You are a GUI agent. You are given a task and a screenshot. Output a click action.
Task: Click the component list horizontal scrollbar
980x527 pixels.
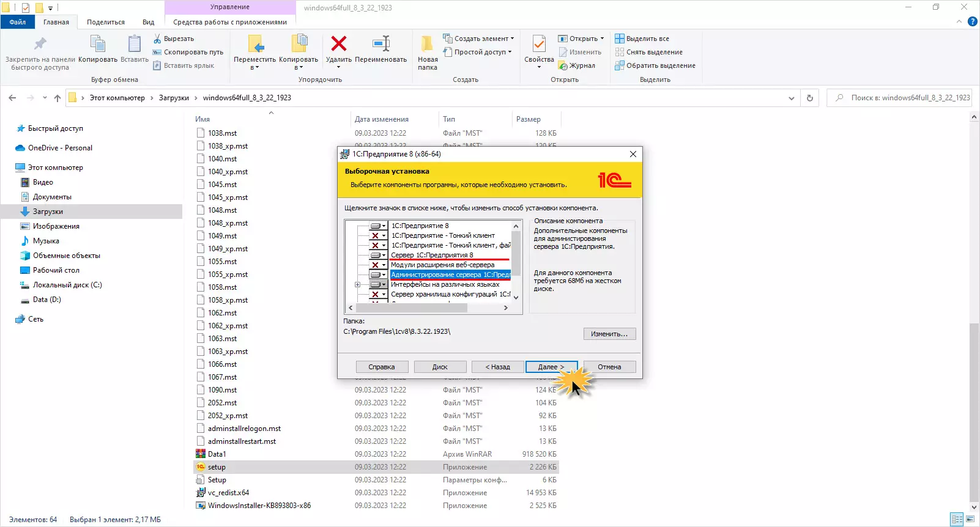411,308
